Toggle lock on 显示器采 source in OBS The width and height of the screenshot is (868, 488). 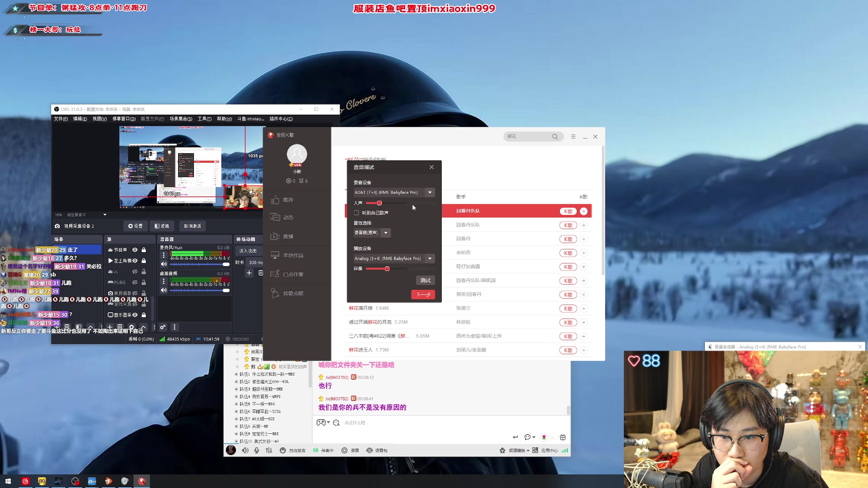(144, 315)
